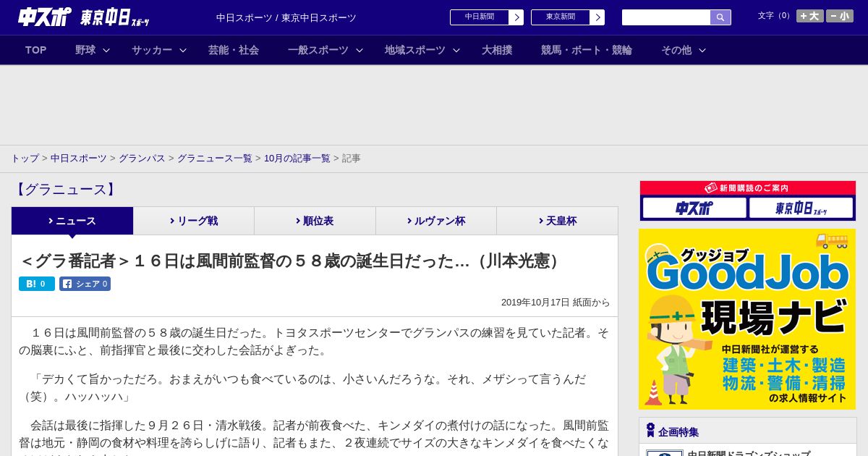
Task: Switch to the ルヴァン杯 tab
Action: pyautogui.click(x=436, y=221)
